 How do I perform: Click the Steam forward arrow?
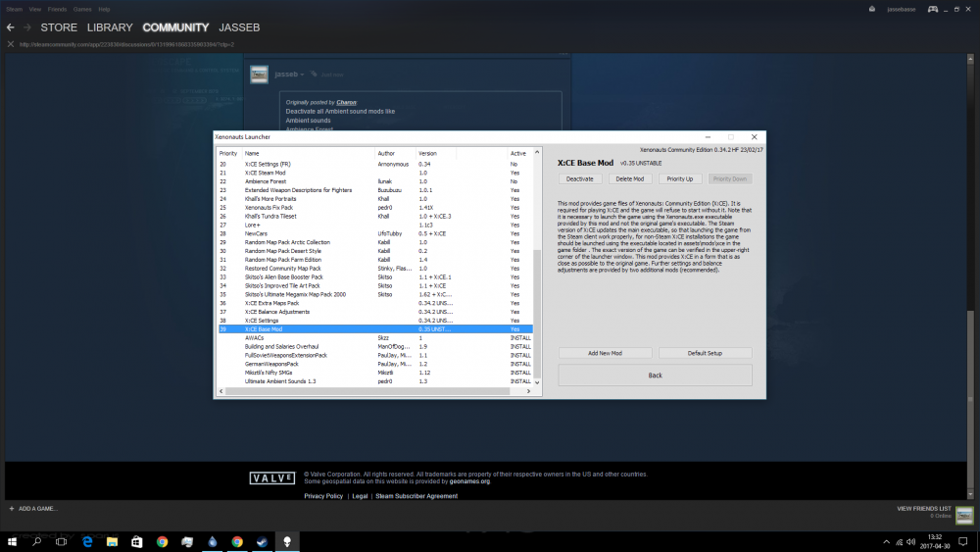(x=26, y=27)
